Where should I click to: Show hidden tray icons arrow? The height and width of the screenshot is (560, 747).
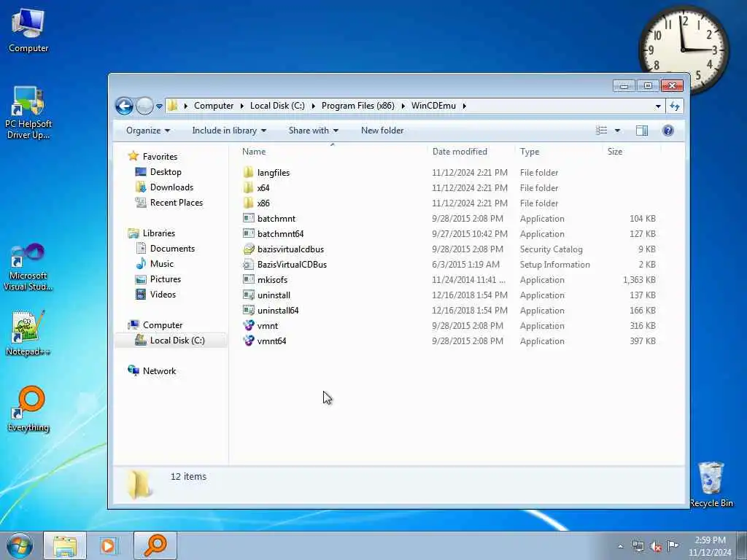click(620, 546)
